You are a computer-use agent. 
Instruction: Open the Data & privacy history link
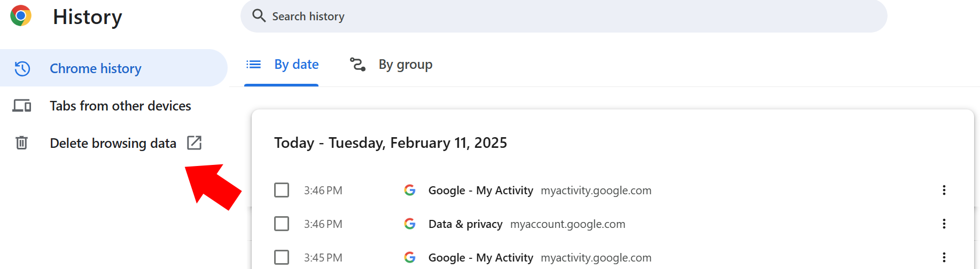[x=465, y=224]
